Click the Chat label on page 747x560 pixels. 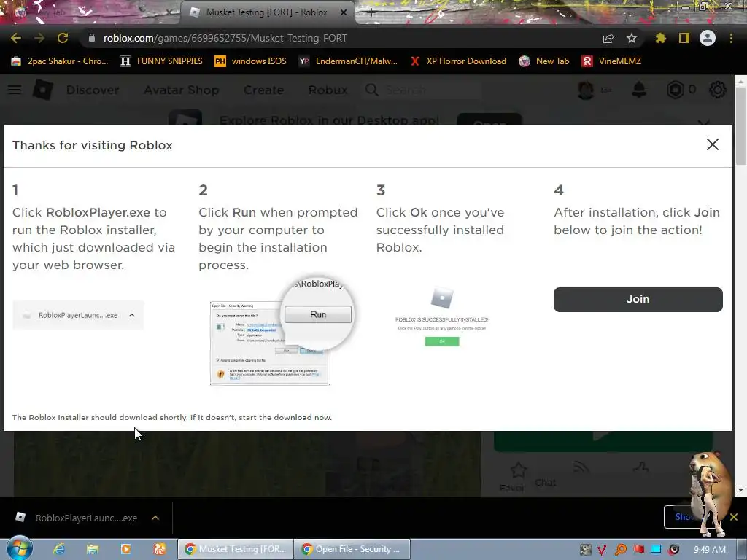(x=545, y=483)
